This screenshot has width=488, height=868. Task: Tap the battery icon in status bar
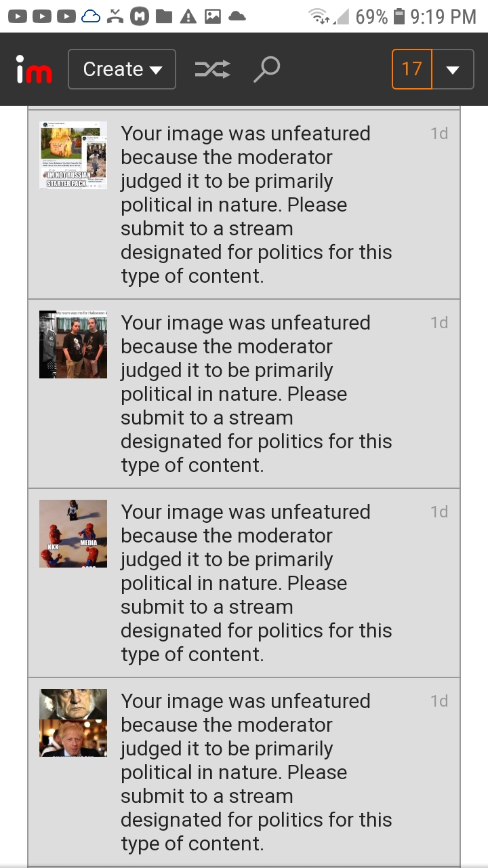pos(399,16)
